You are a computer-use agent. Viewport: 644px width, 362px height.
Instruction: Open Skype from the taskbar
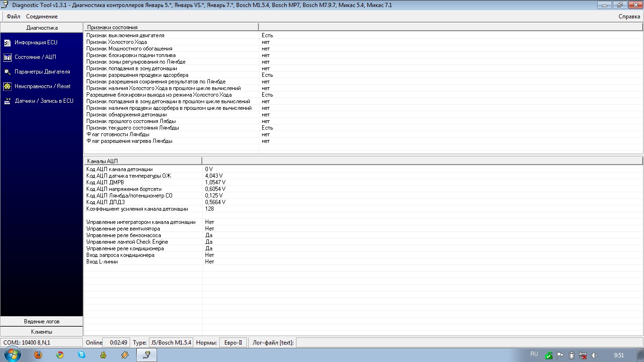pos(82,355)
